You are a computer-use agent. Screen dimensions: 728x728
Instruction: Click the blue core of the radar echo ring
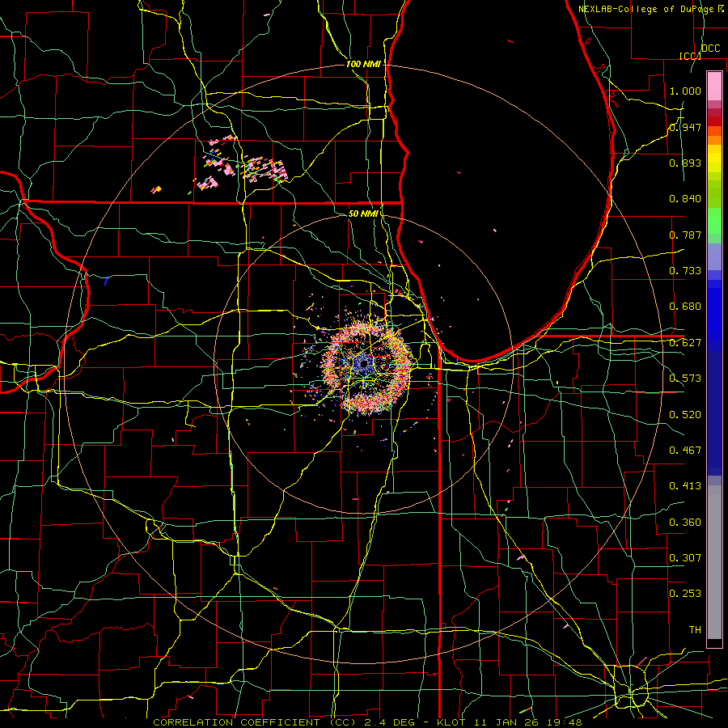pos(363,365)
